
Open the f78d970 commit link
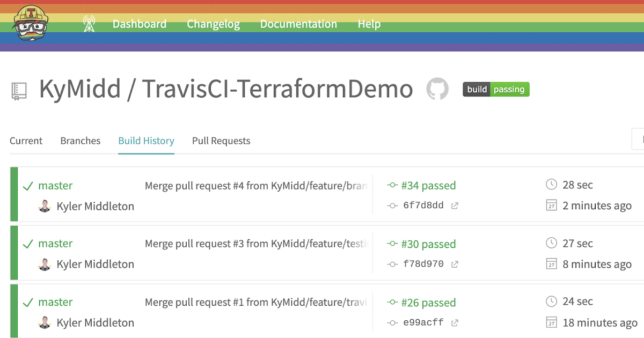tap(423, 263)
